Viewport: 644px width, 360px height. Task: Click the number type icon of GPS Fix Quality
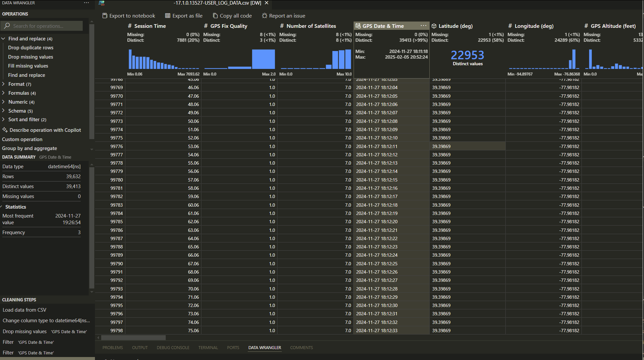[206, 26]
